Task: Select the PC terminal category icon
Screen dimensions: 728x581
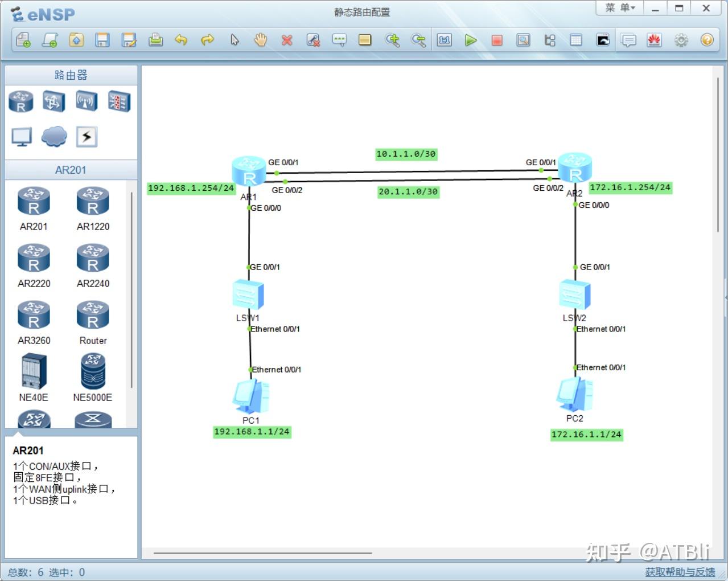Action: click(x=22, y=137)
